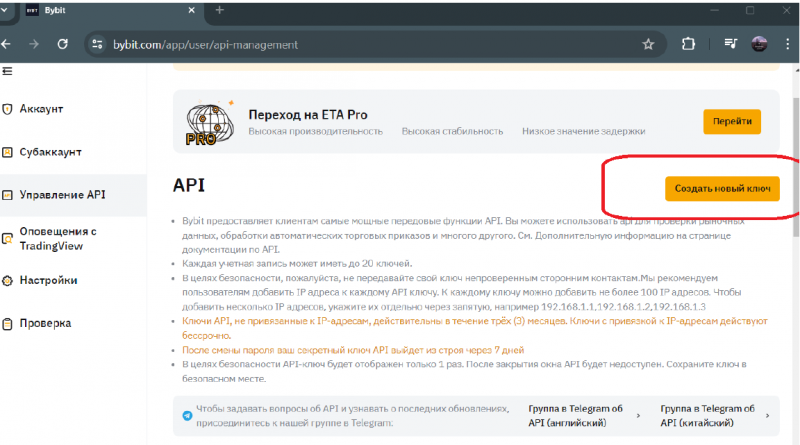Click the Telegram paper-plane icon
Screen dimensions: 800x445
(x=187, y=416)
